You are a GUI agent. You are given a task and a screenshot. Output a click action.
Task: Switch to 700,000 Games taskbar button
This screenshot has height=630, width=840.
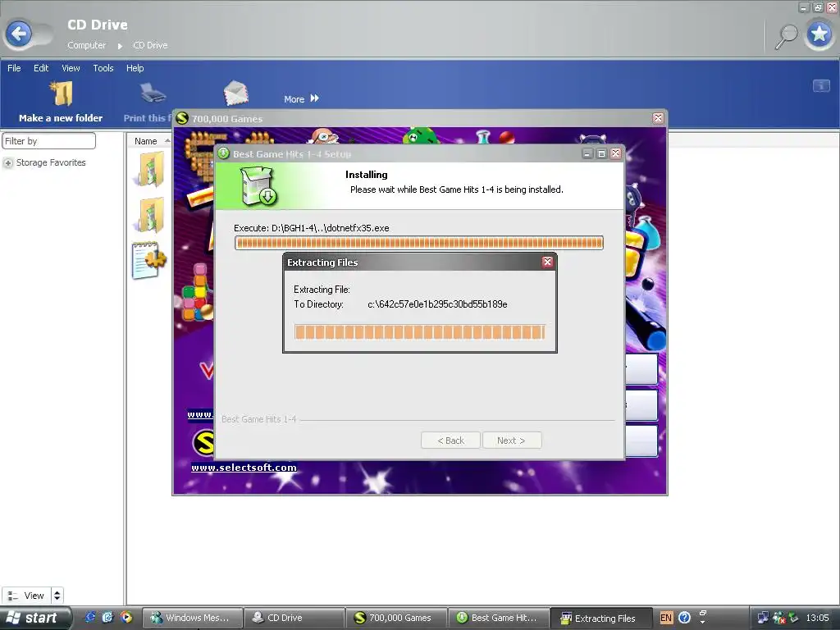396,618
